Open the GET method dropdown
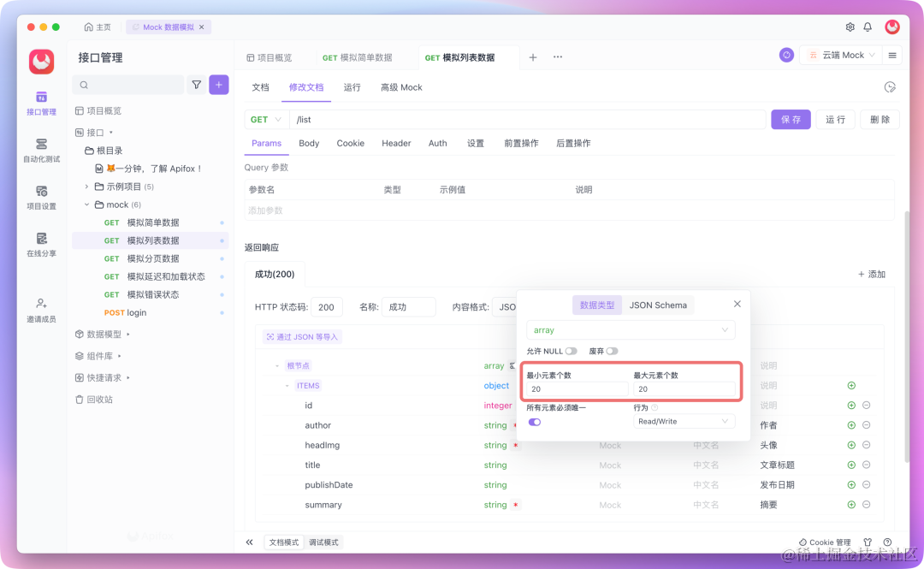Screen dimensions: 924x569 [266, 120]
